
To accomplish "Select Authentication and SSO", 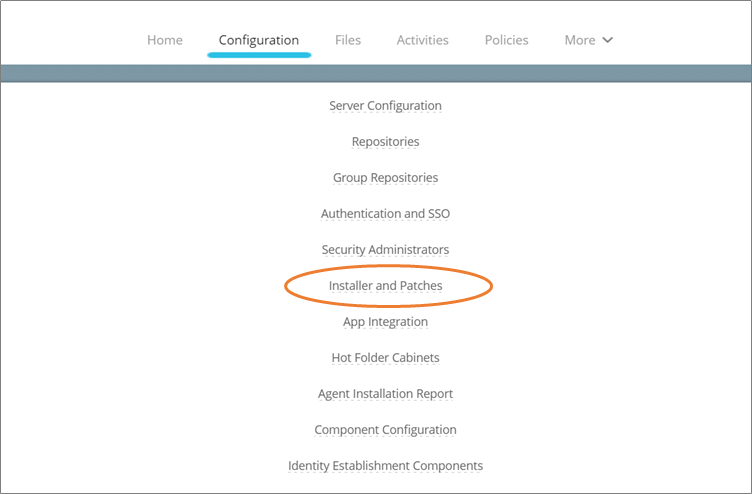I will tap(385, 214).
